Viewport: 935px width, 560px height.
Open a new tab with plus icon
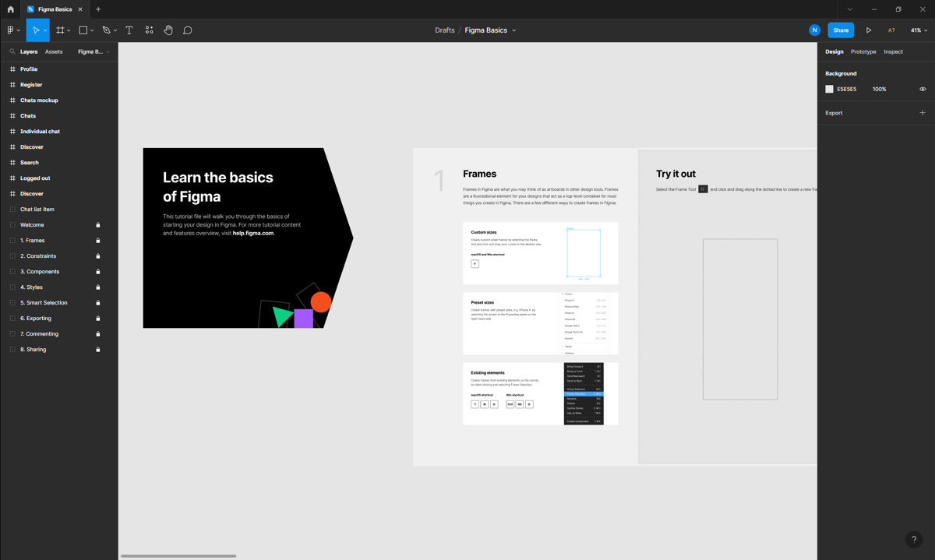98,9
